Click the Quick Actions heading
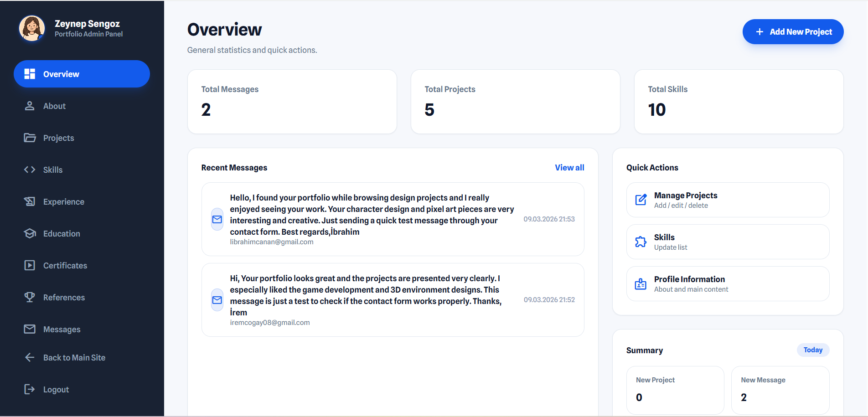Viewport: 868px width, 417px height. [652, 168]
